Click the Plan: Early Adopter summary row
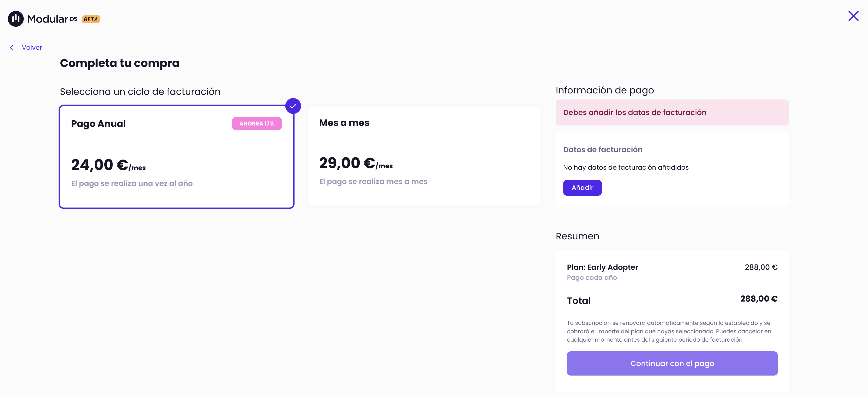Image resolution: width=868 pixels, height=396 pixels. 603,267
